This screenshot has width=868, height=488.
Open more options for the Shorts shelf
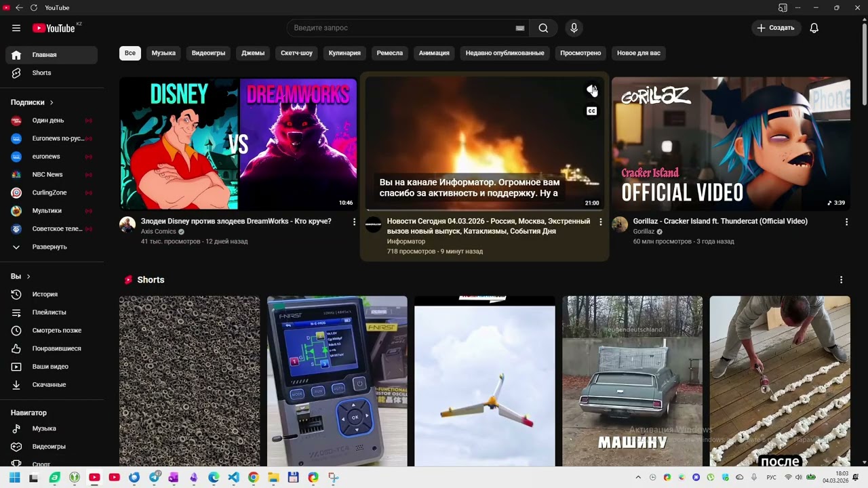[841, 280]
